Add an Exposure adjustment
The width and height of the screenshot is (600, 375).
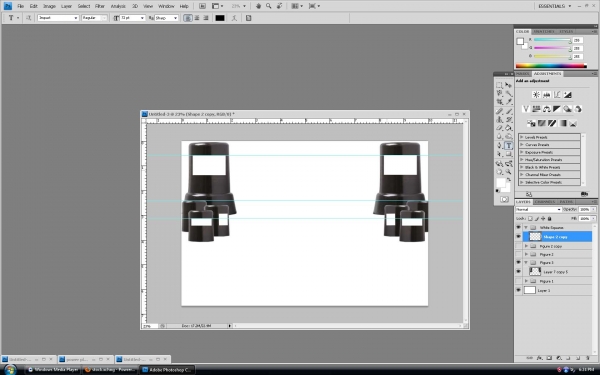coord(567,95)
